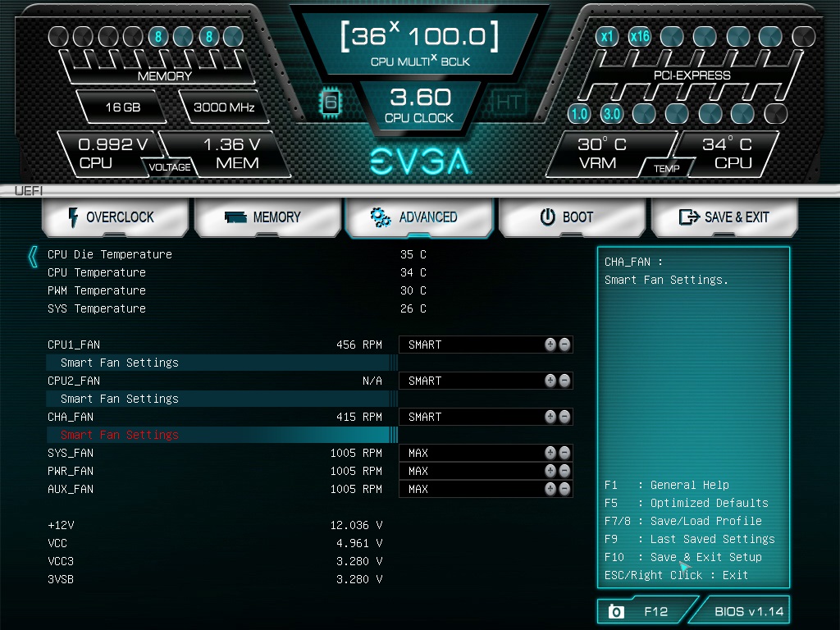The image size is (840, 630).
Task: Click the x1 PCI-Express slot indicator
Action: click(x=606, y=36)
